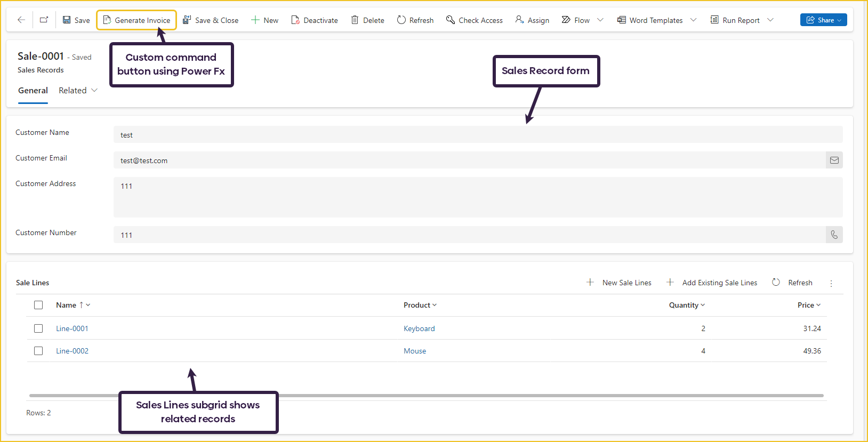Click the back arrow icon
This screenshot has height=442, width=868.
pyautogui.click(x=21, y=20)
